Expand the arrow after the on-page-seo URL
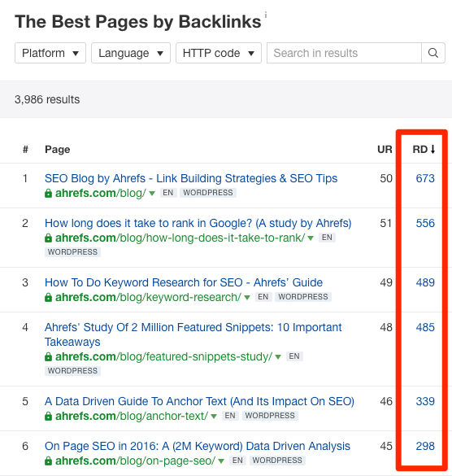 221,461
